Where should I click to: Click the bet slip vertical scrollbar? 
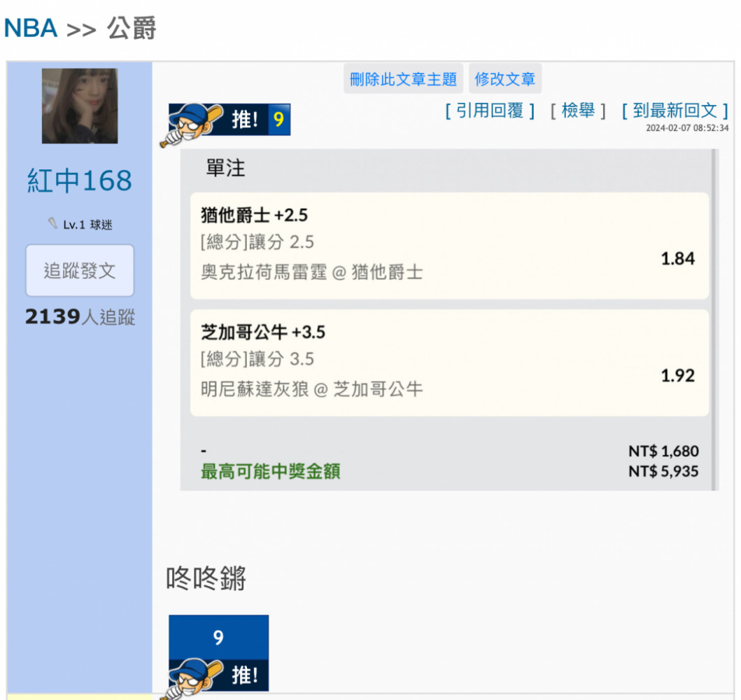715,320
